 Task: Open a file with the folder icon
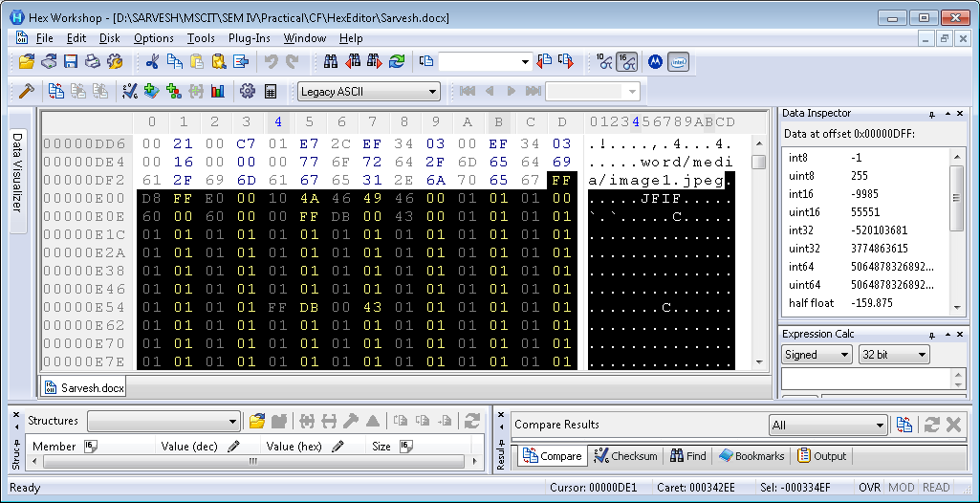click(x=26, y=61)
